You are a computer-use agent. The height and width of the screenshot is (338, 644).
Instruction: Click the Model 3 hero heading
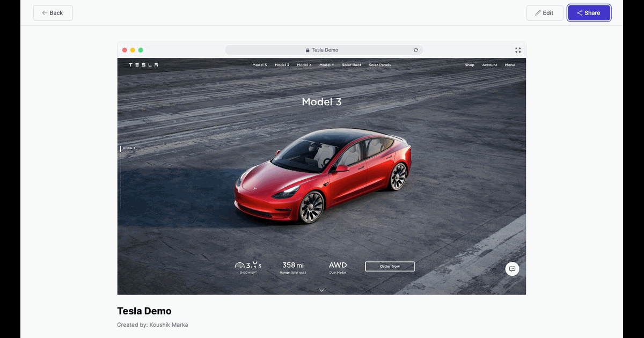[321, 102]
